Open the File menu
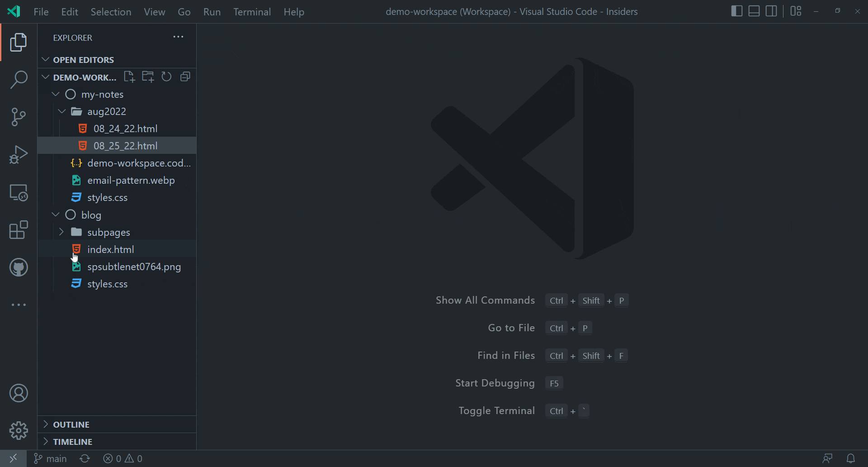 pyautogui.click(x=41, y=12)
